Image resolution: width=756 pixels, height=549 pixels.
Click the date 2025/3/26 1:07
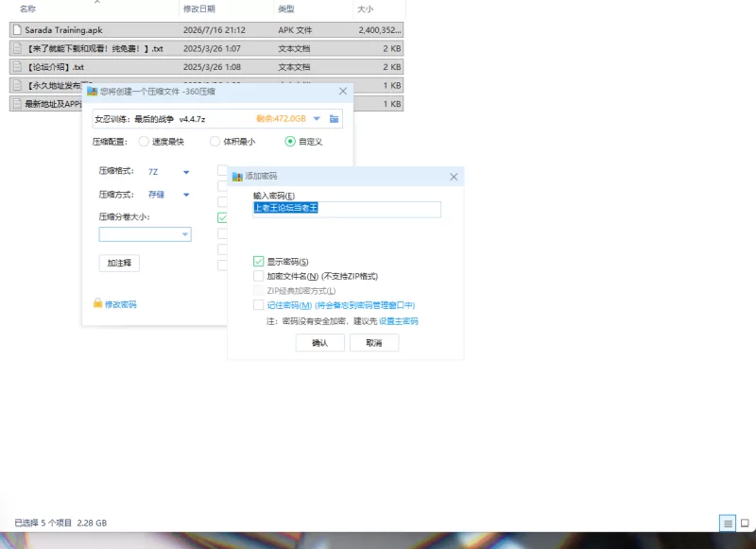tap(212, 49)
